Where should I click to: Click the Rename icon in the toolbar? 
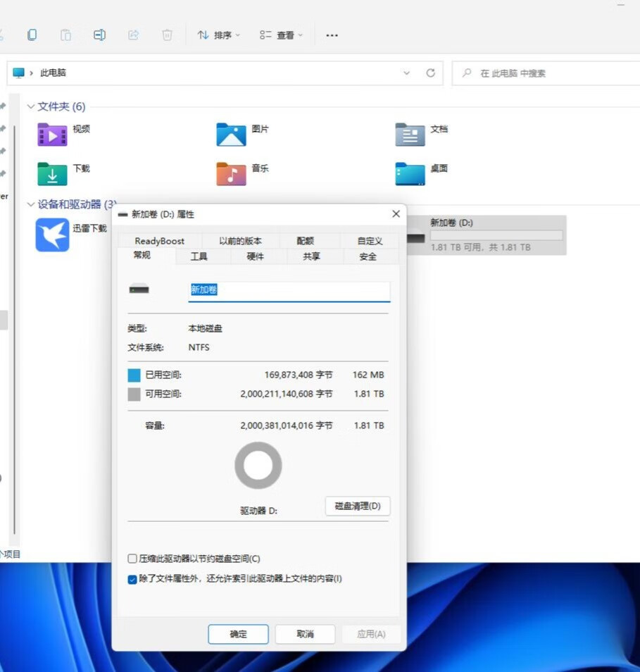(x=99, y=35)
